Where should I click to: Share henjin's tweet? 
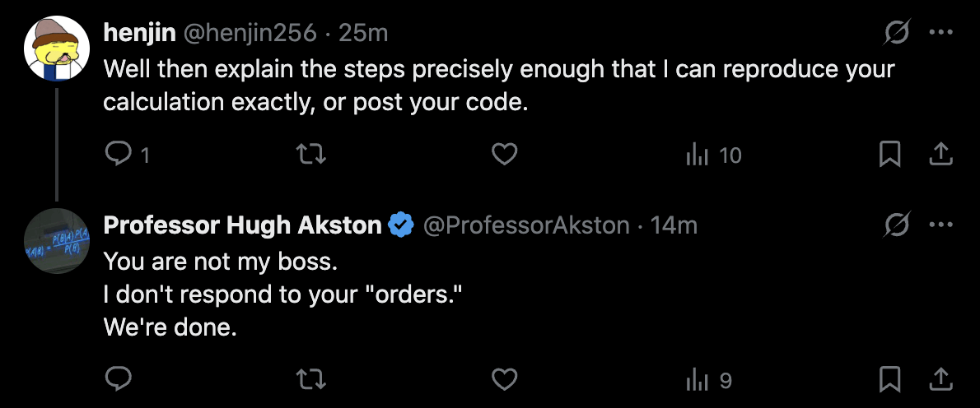coord(940,155)
